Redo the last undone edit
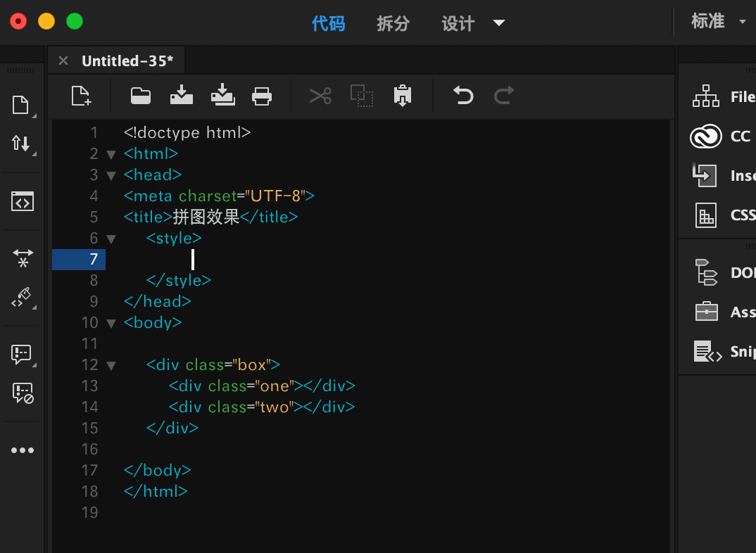Viewport: 756px width, 553px height. coord(504,95)
